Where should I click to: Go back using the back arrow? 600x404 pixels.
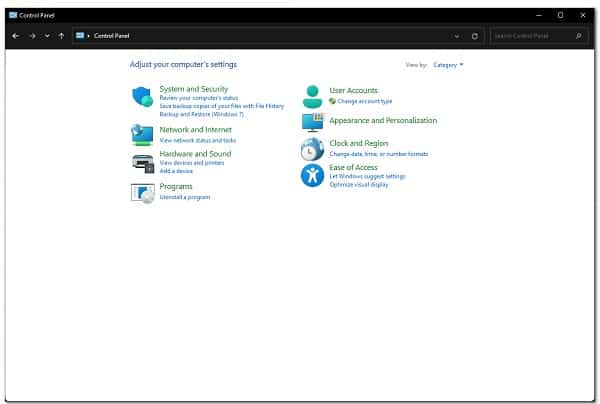pyautogui.click(x=16, y=36)
